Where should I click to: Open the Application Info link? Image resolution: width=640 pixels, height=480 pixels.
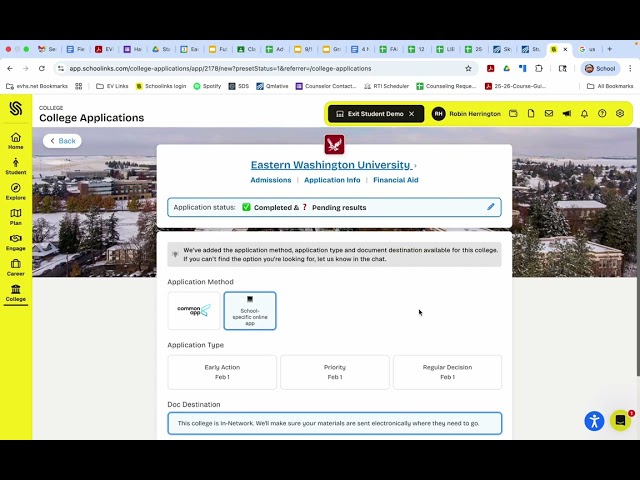tap(332, 180)
